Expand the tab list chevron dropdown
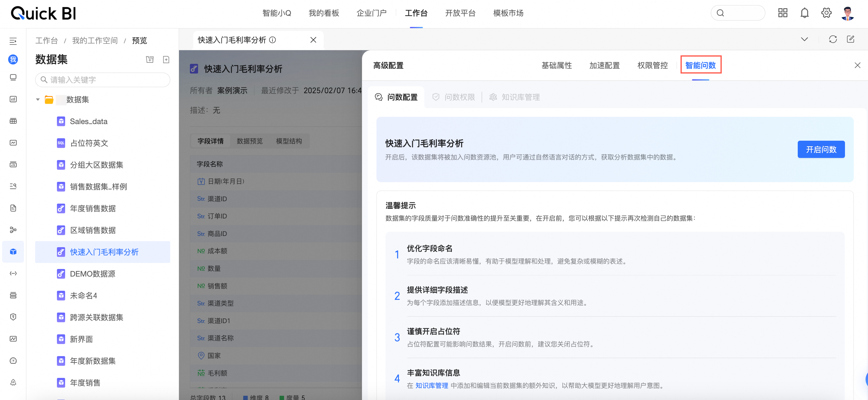 [804, 39]
